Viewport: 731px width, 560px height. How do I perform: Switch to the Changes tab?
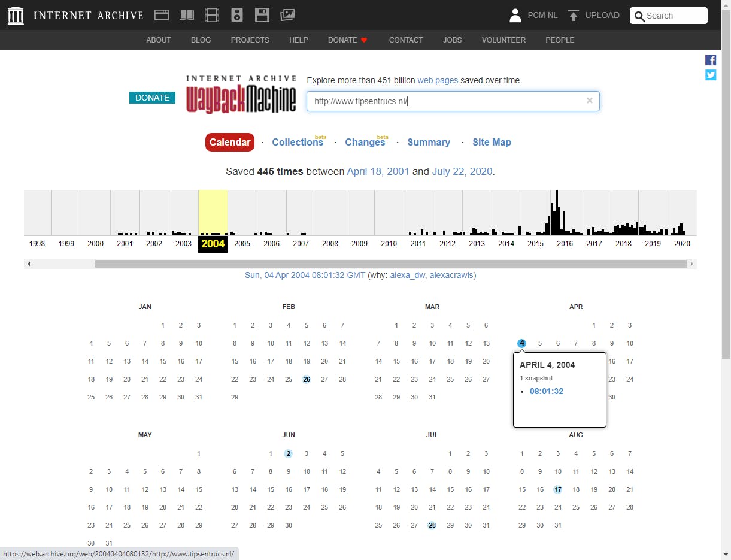coord(365,142)
